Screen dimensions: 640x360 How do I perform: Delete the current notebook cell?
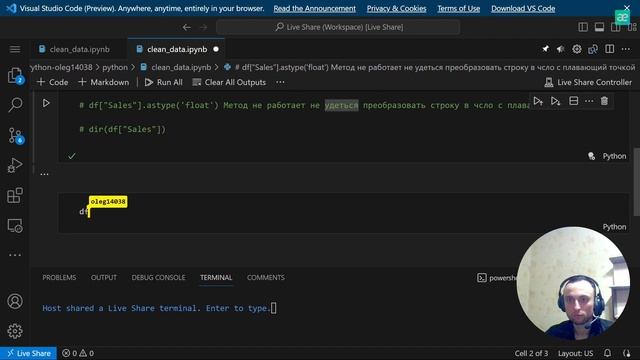604,101
